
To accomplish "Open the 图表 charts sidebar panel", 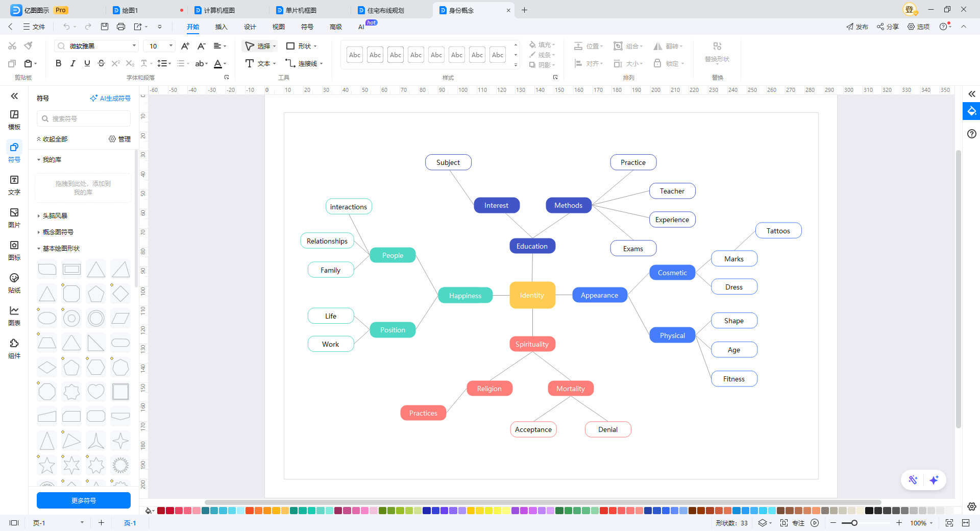I will [14, 316].
